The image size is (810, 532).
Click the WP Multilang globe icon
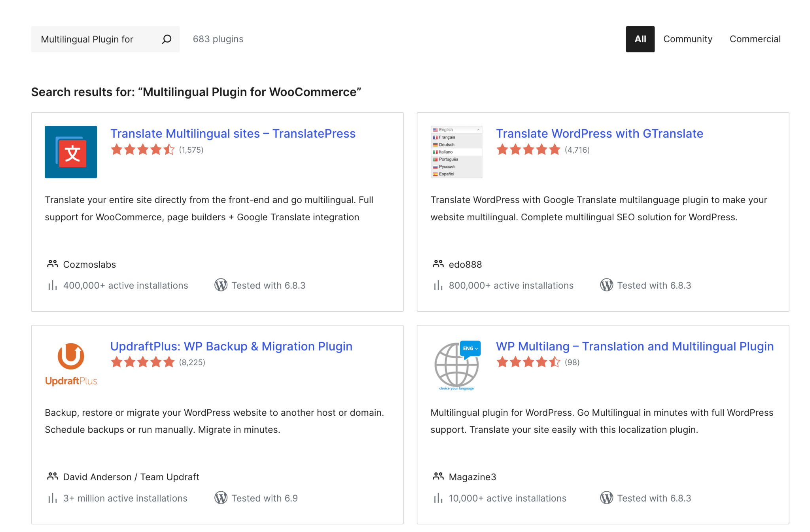(x=457, y=365)
